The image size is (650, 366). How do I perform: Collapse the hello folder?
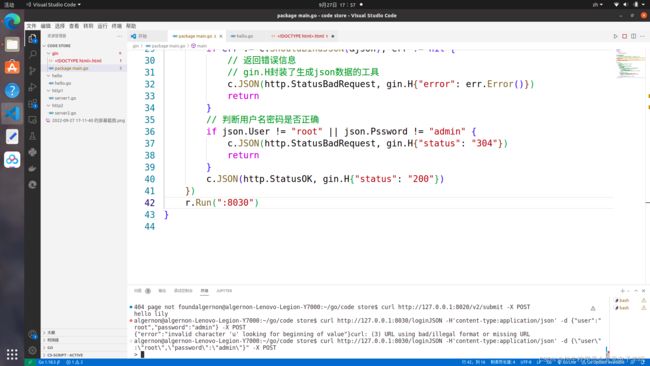[x=57, y=75]
